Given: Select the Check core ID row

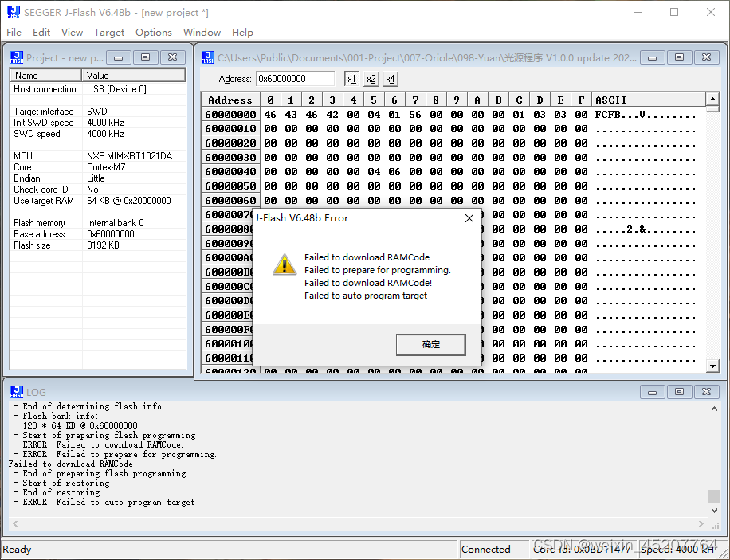Looking at the screenshot, I should 98,190.
